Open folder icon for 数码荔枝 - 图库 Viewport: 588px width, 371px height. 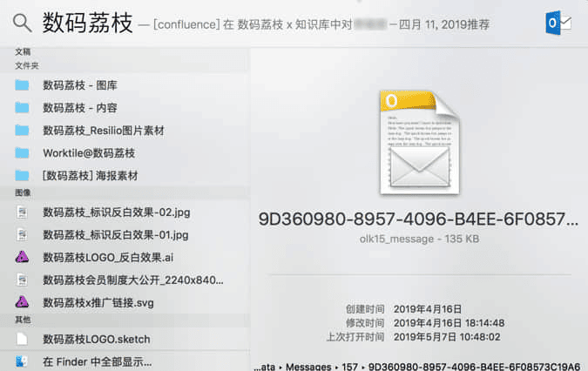[22, 85]
